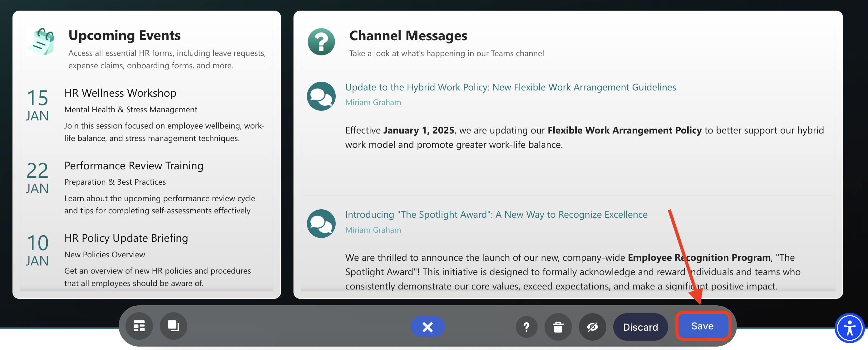Viewport: 868px width, 350px height.
Task: Open the layout sections icon in toolbar
Action: [139, 326]
